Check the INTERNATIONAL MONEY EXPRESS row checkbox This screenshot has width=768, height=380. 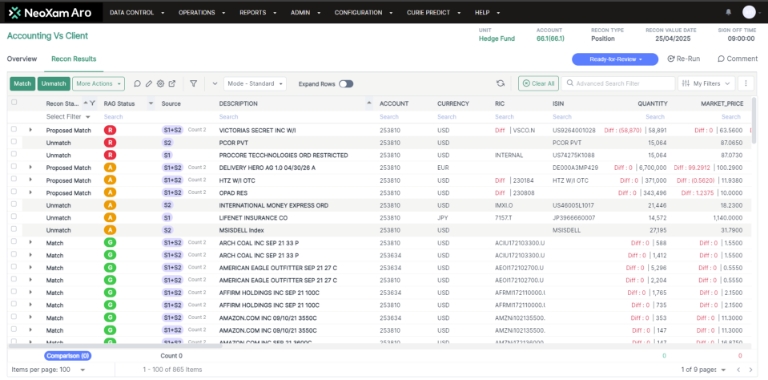click(14, 204)
